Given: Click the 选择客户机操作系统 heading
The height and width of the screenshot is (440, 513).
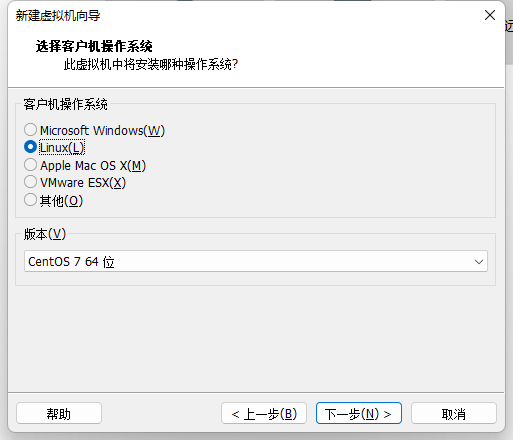Looking at the screenshot, I should pos(94,46).
